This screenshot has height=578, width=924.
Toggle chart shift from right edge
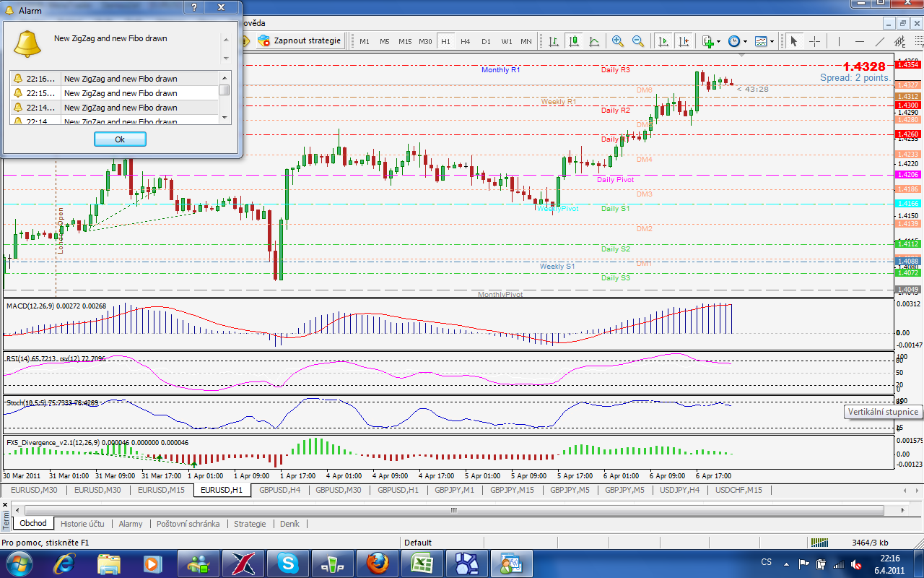(684, 41)
